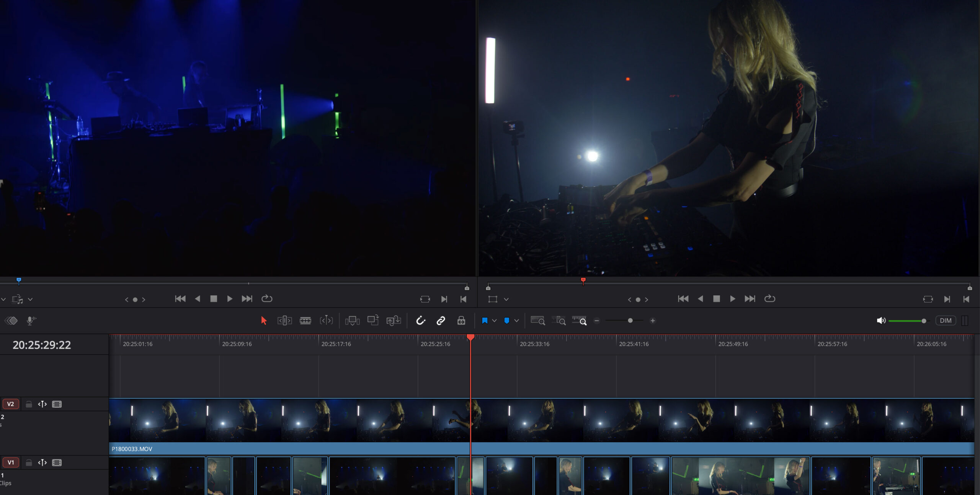Viewport: 980px width, 495px height.
Task: Click the Insert Clip icon
Action: pyautogui.click(x=352, y=321)
